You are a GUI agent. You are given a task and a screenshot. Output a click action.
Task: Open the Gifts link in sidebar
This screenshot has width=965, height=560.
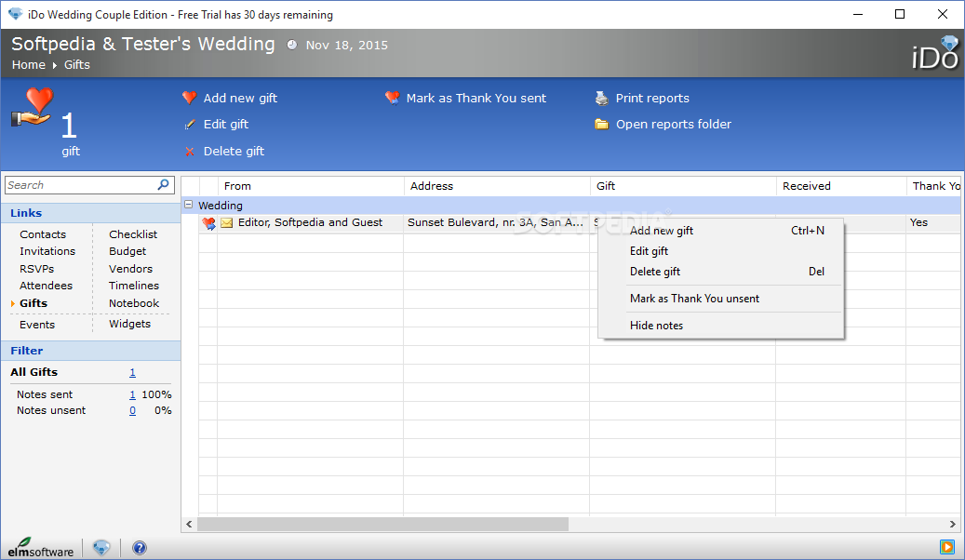tap(34, 303)
